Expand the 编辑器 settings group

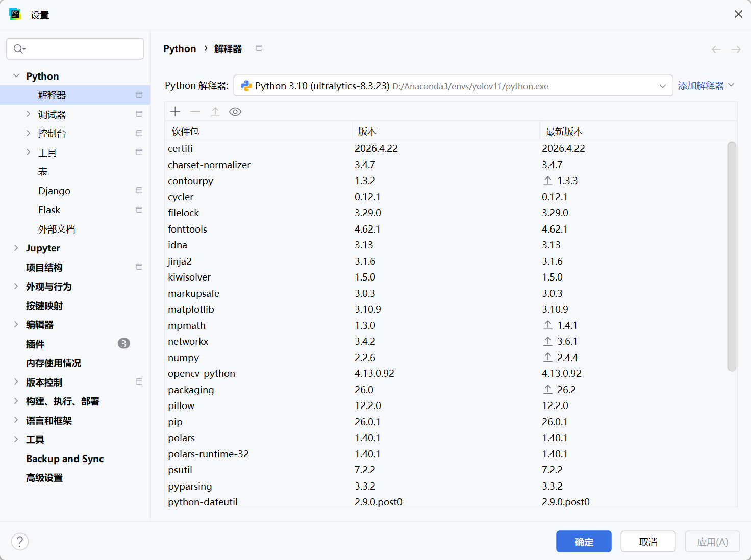pyautogui.click(x=16, y=325)
